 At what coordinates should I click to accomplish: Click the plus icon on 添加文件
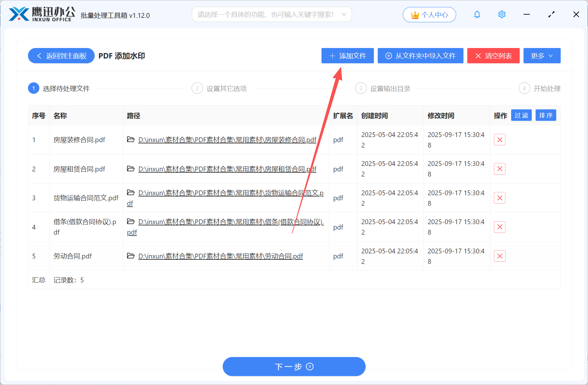[x=332, y=56]
